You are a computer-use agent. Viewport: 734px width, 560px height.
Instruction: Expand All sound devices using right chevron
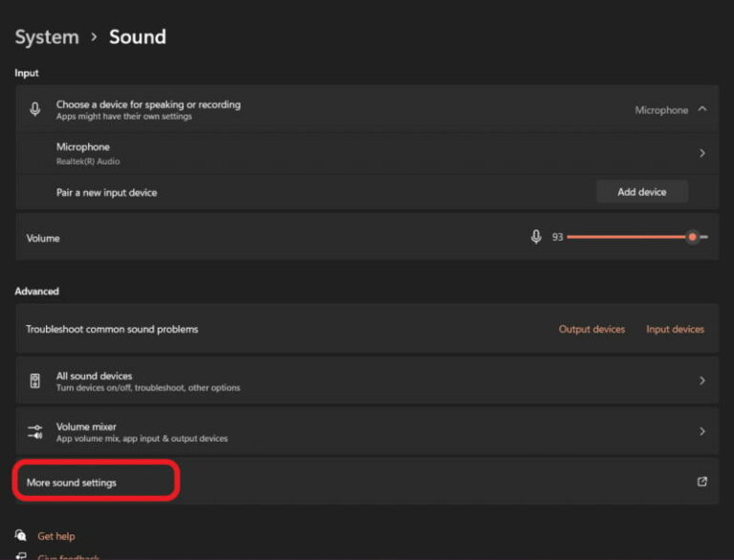tap(702, 380)
